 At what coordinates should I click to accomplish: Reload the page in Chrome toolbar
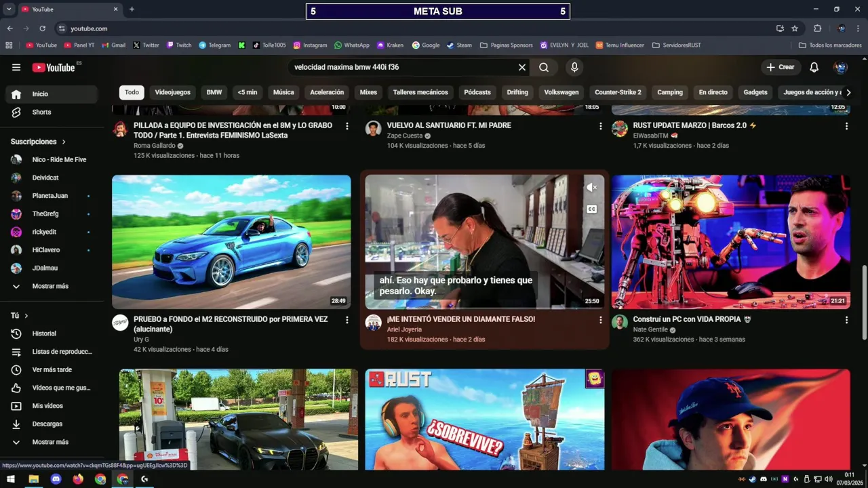[42, 28]
